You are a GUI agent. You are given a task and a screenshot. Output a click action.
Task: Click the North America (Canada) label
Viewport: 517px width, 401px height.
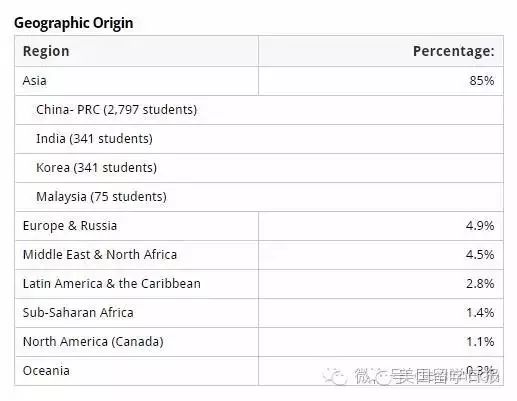93,342
